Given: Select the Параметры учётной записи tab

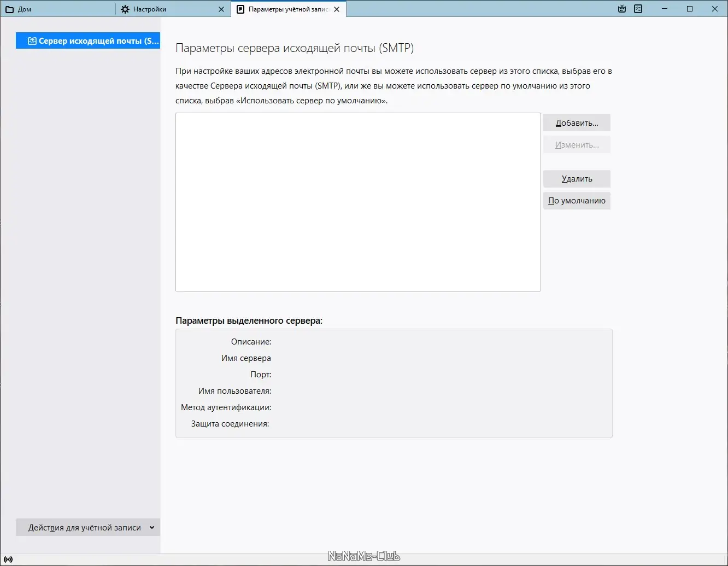Looking at the screenshot, I should pos(284,9).
